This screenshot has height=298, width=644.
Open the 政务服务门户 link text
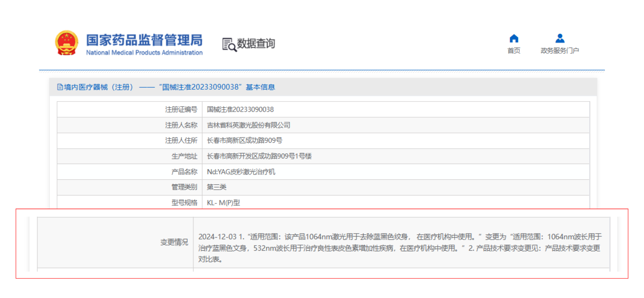point(560,51)
